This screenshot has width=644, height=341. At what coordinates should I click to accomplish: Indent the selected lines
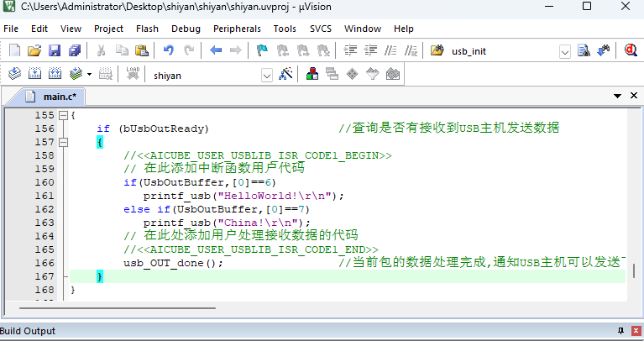coord(350,50)
